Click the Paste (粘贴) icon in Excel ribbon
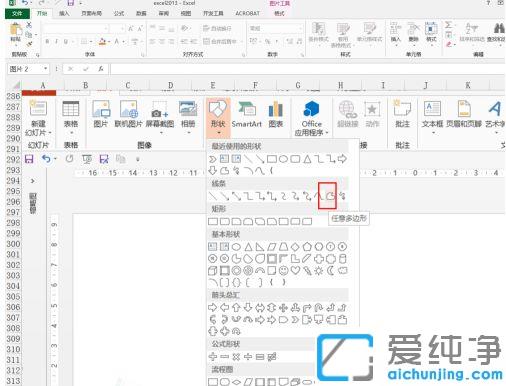The image size is (506, 386). click(x=15, y=29)
